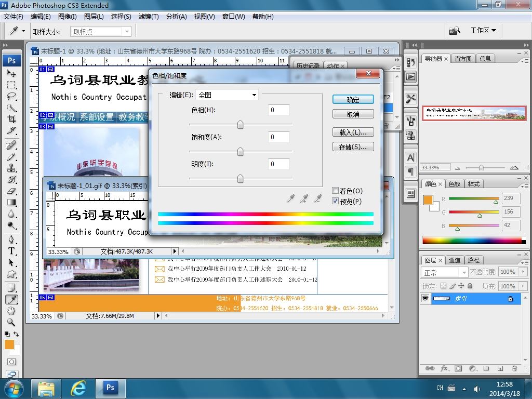
Task: Open the layer blend mode 正常 dropdown
Action: coord(445,272)
